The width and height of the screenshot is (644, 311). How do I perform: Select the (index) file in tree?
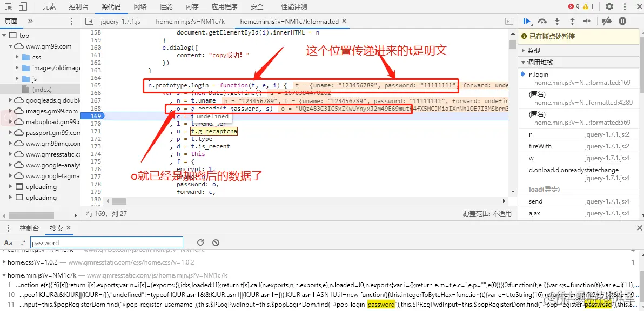42,89
